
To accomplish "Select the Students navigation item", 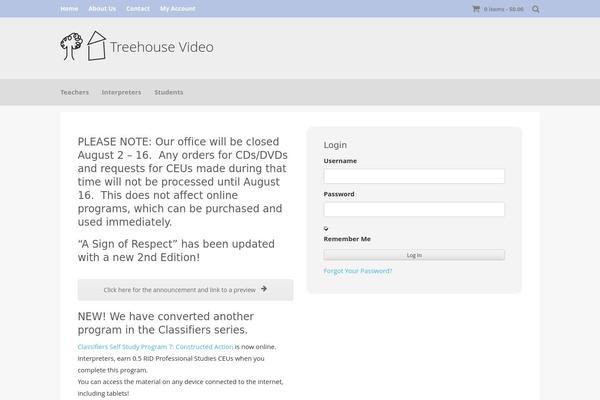I will [169, 92].
